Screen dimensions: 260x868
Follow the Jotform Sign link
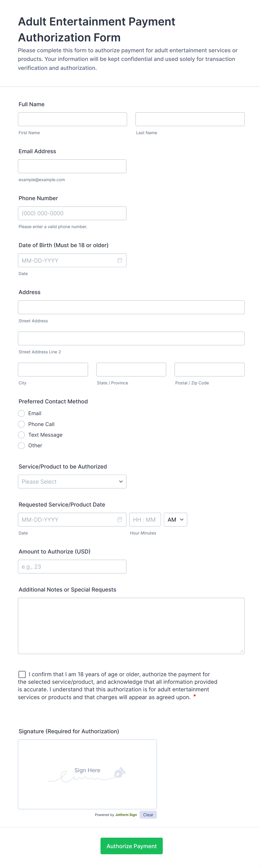[126, 815]
